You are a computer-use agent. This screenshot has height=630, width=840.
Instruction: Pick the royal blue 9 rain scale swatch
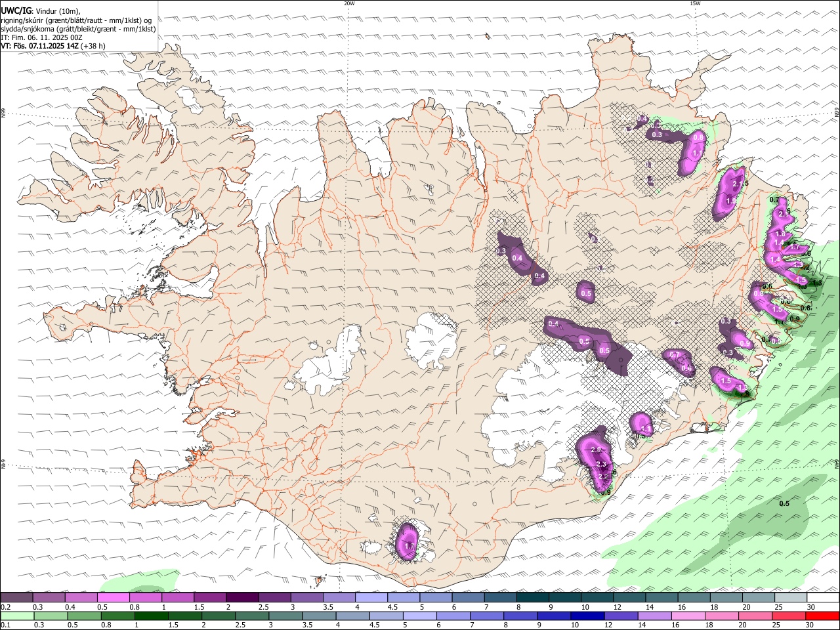click(553, 616)
